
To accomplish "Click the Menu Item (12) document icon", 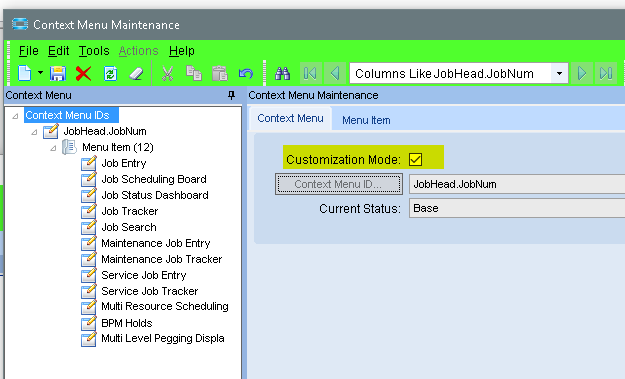I will 69,147.
